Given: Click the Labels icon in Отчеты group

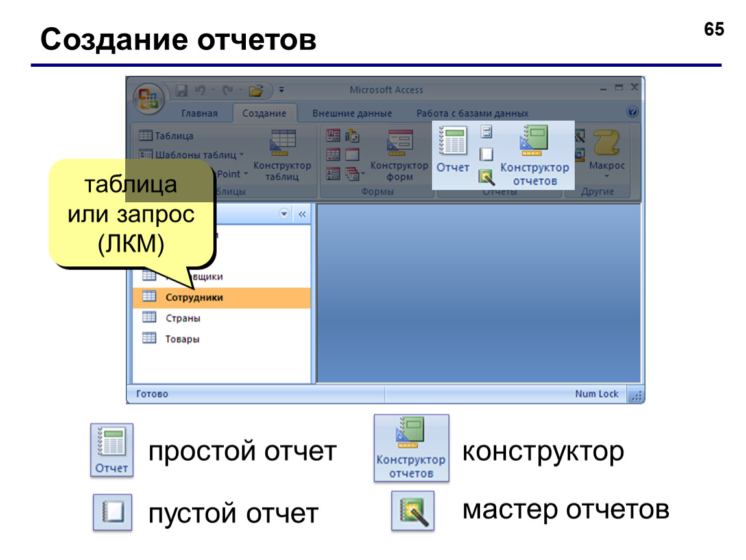Looking at the screenshot, I should [x=487, y=132].
